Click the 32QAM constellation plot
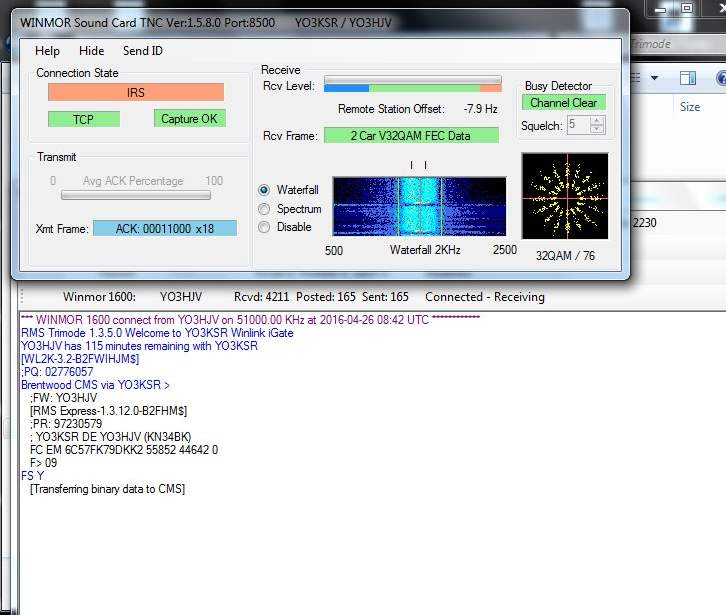This screenshot has height=615, width=726. pos(565,196)
